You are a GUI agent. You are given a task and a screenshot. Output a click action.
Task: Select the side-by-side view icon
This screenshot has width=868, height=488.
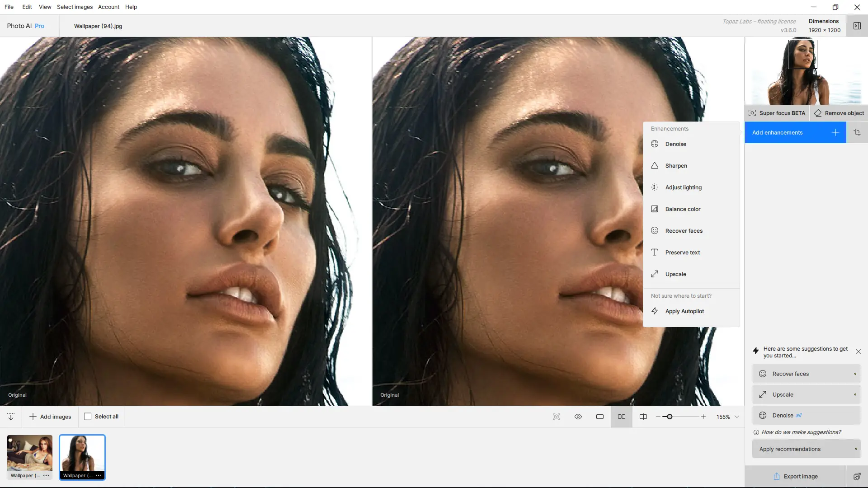click(622, 417)
